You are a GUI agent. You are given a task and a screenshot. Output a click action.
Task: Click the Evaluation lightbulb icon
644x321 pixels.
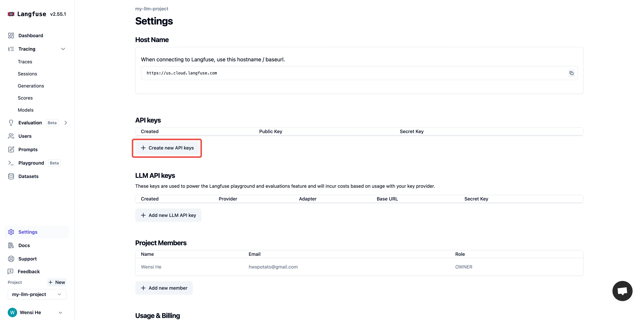click(x=11, y=123)
